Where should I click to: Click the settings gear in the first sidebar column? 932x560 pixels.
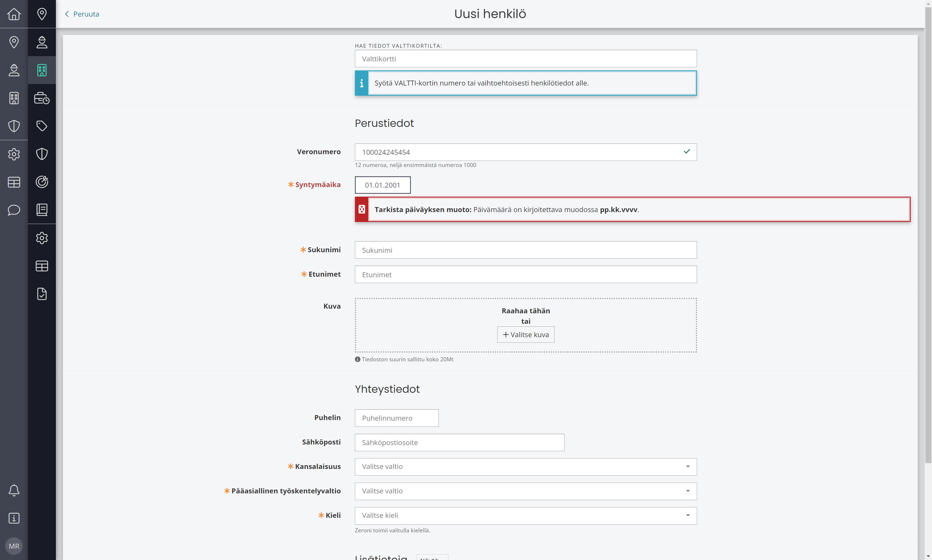14,154
